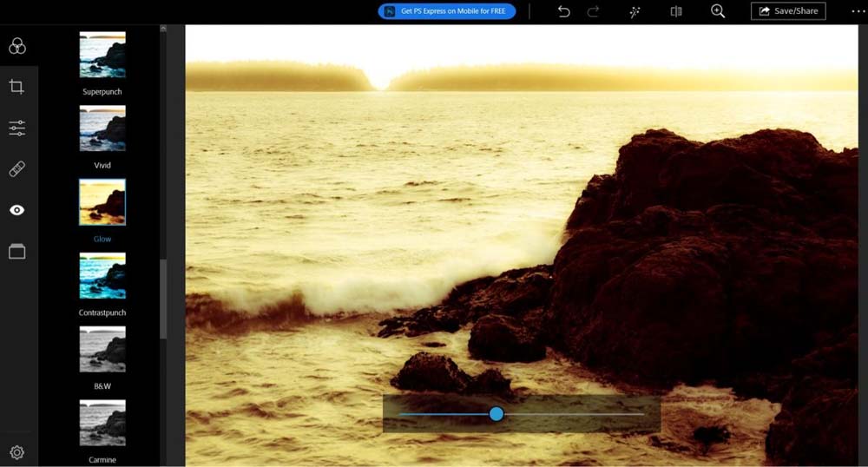Apply the Superpunch filter thumbnail
The image size is (868, 467).
[x=102, y=54]
